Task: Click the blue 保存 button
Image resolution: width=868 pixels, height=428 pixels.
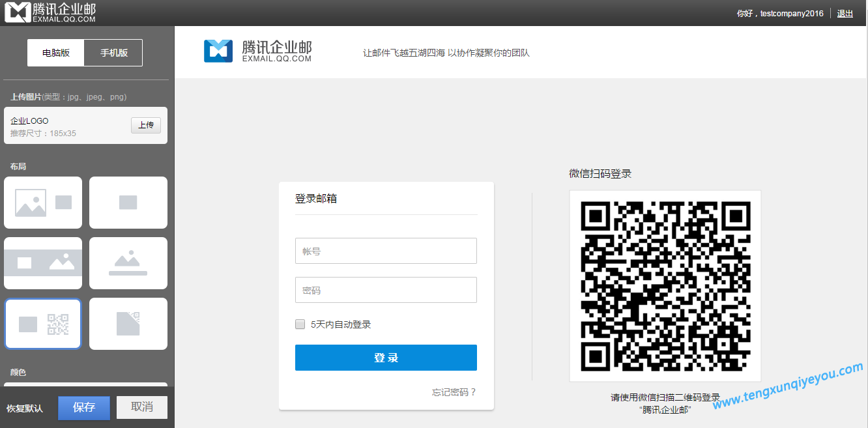Action: [84, 407]
